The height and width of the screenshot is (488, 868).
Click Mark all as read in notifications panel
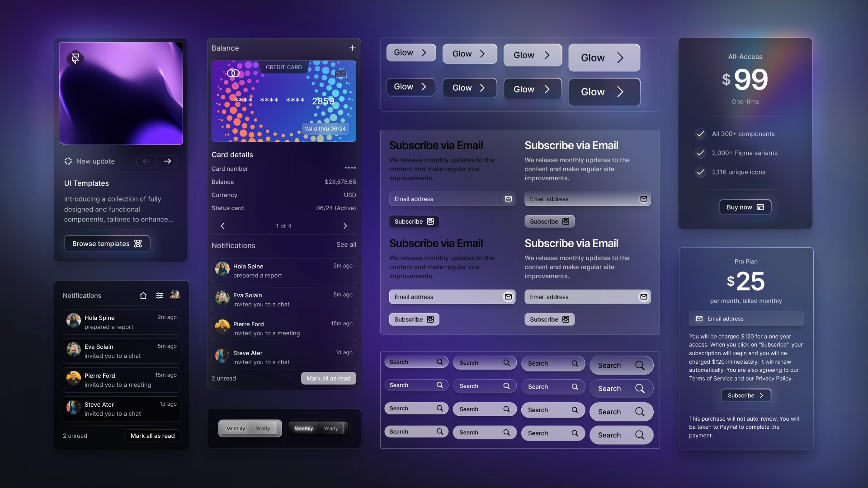(x=153, y=436)
